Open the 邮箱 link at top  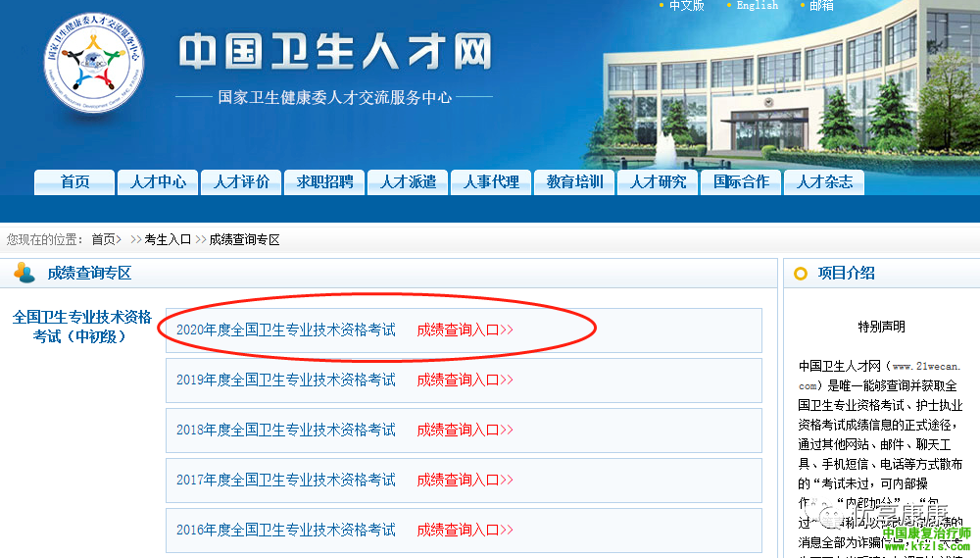click(821, 6)
